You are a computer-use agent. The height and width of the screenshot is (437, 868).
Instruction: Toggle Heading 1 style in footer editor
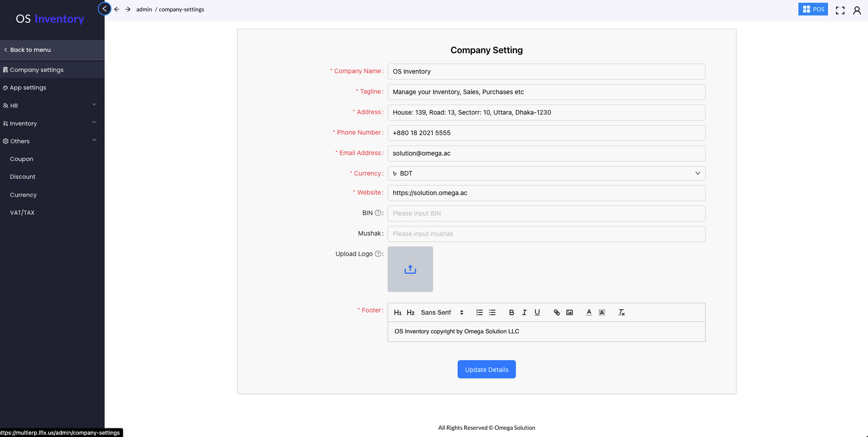click(x=398, y=312)
